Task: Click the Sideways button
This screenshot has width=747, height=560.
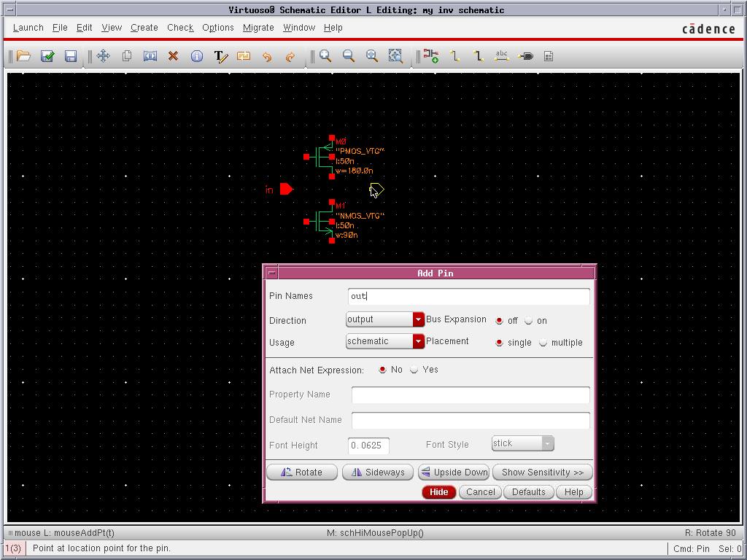Action: 377,472
